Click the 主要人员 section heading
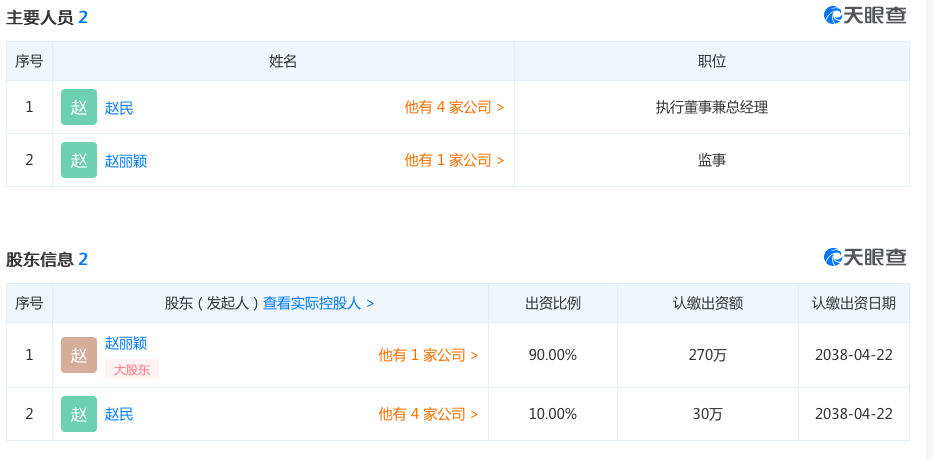 (40, 17)
